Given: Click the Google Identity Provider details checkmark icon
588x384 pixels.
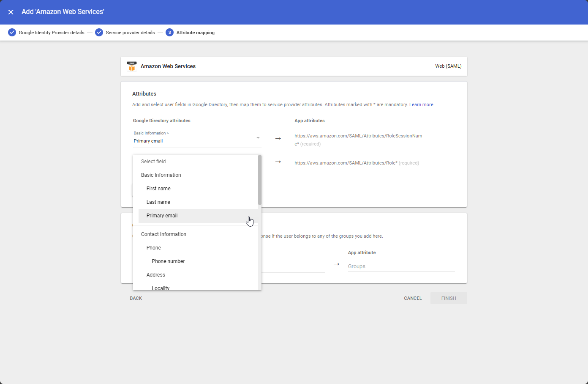Looking at the screenshot, I should (x=12, y=33).
